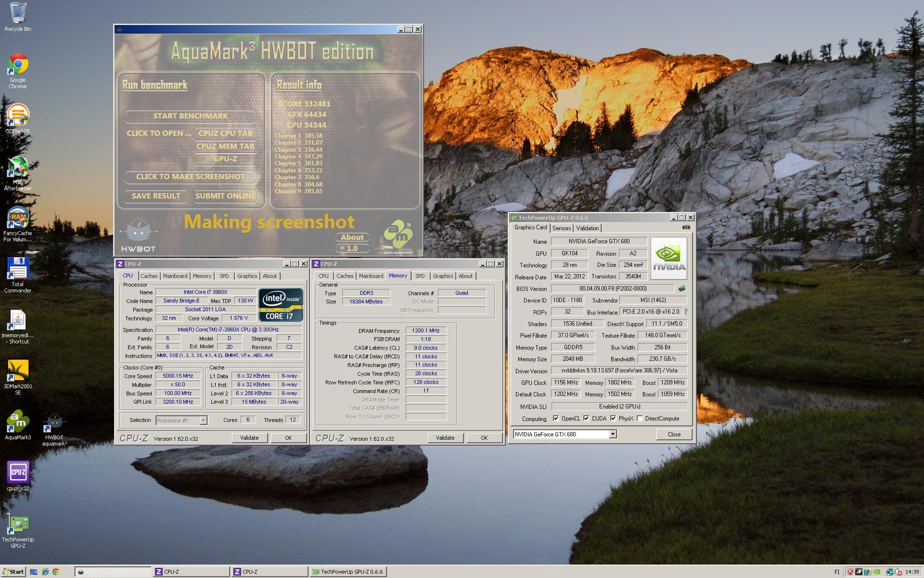Open the 3DMark05 desktop shortcut

18,118
